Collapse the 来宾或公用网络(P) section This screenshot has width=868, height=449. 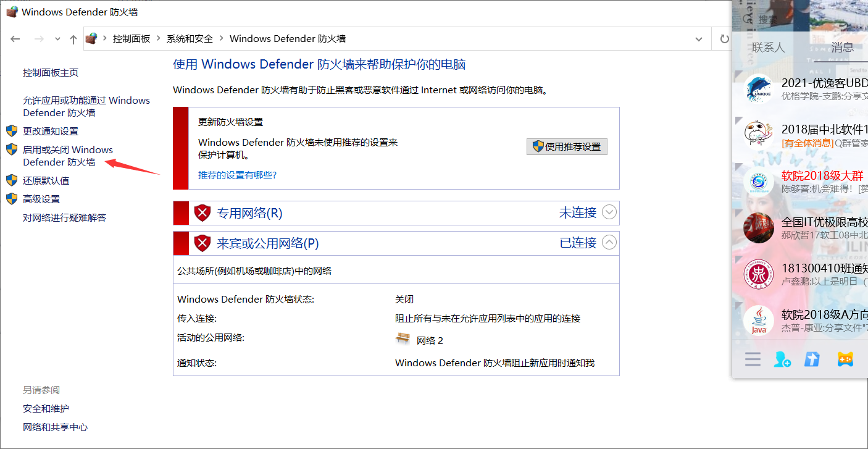(x=609, y=243)
